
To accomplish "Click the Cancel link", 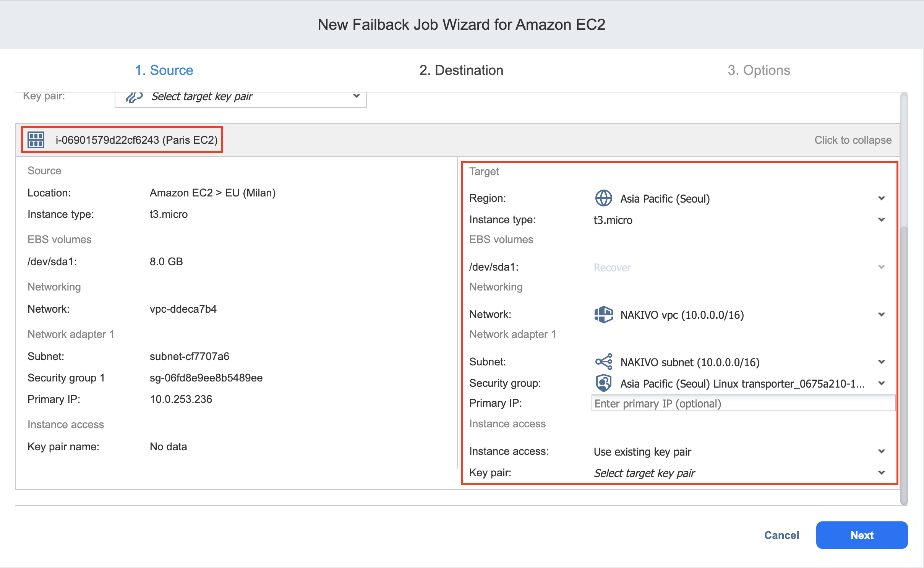I will point(781,535).
